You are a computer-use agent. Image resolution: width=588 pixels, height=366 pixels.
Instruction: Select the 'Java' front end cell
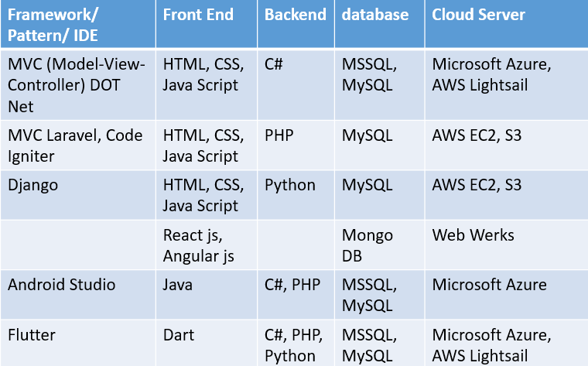click(207, 295)
